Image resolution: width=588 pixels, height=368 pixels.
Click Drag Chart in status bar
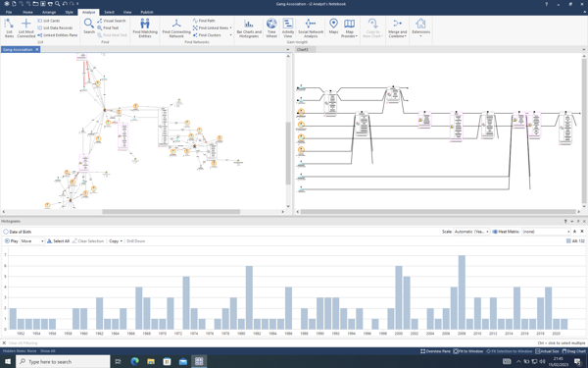coord(573,351)
